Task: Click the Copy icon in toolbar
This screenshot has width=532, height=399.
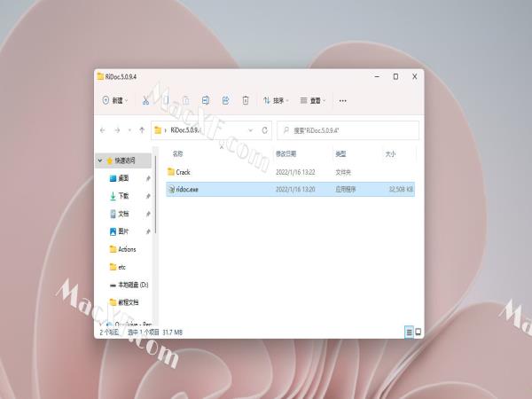Action: [166, 100]
